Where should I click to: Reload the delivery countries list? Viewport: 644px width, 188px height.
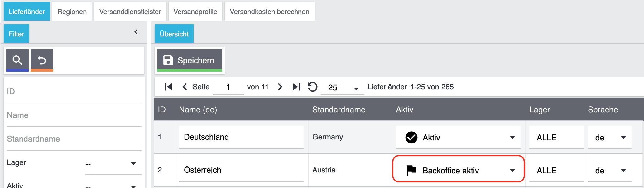pyautogui.click(x=312, y=87)
